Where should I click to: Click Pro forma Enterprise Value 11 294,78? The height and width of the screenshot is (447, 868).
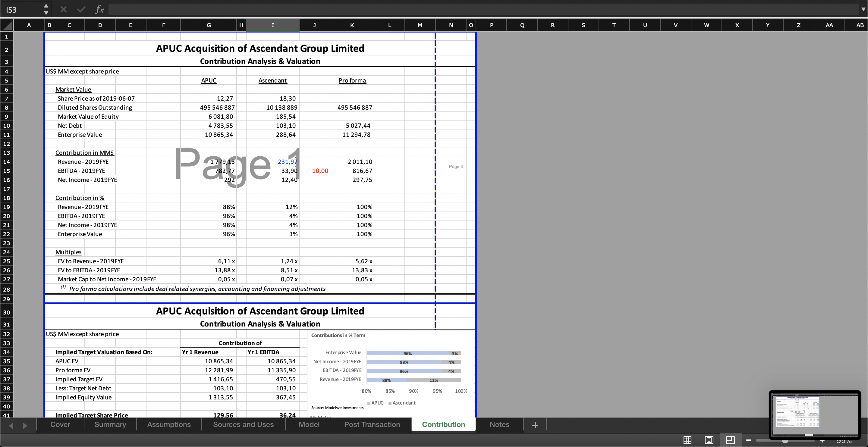click(352, 134)
